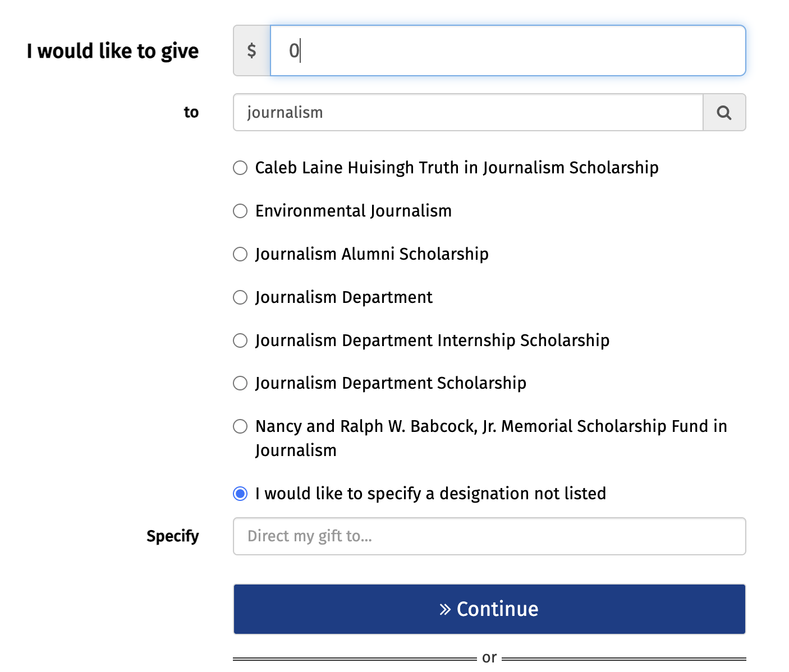Image resolution: width=789 pixels, height=672 pixels.
Task: Choose the Journalism Department Scholarship
Action: pos(240,383)
